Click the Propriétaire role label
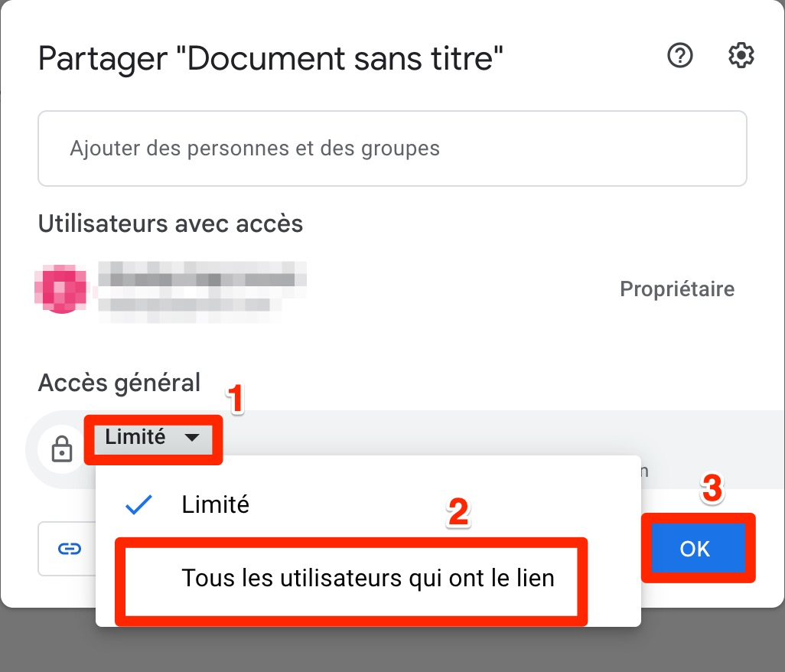The image size is (785, 672). pos(677,289)
